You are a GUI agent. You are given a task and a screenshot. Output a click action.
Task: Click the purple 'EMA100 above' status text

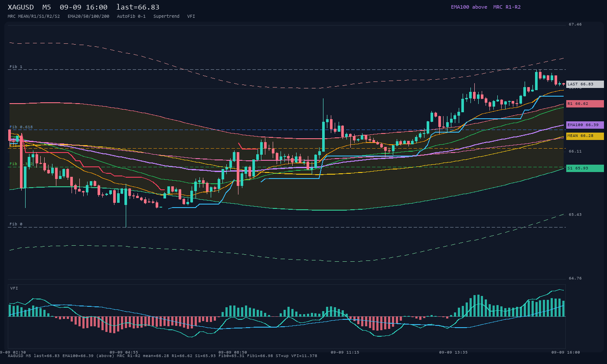[469, 7]
